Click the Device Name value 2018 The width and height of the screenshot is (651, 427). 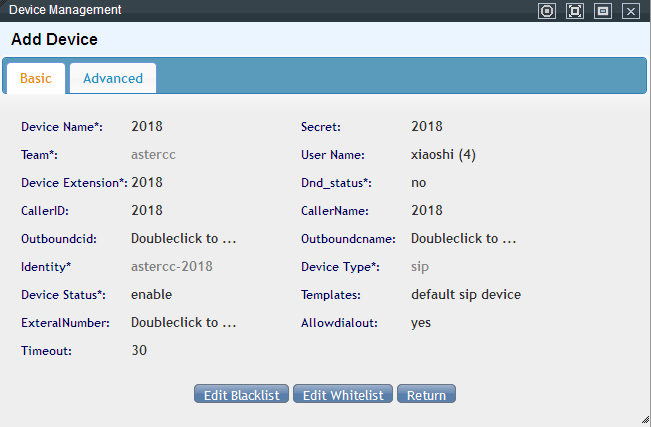coord(147,127)
